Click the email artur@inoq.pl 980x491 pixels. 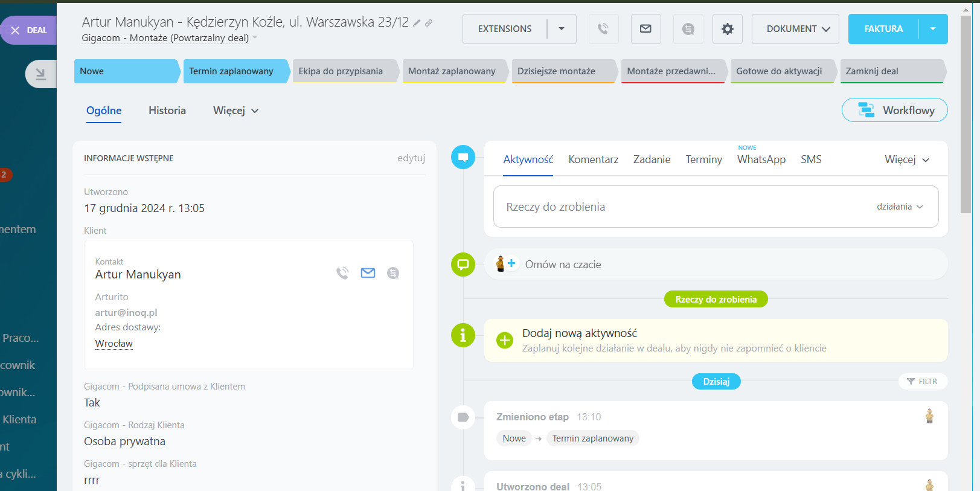click(x=126, y=312)
